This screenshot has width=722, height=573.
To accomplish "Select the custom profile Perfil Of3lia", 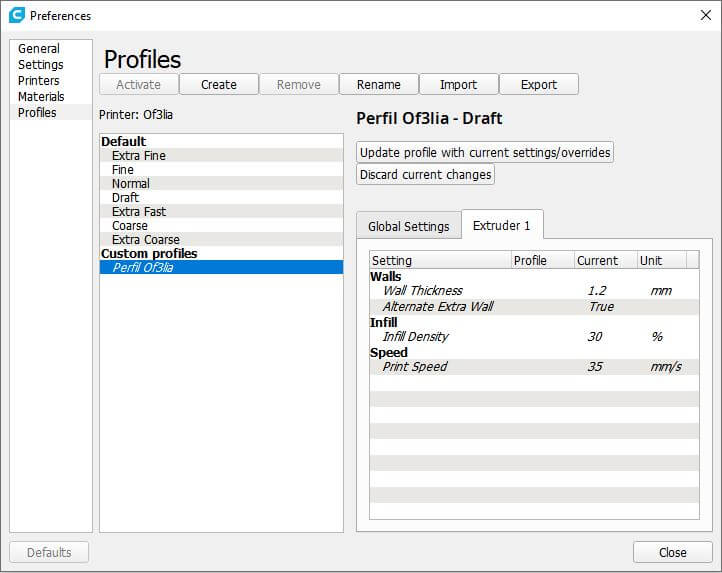I will click(144, 268).
